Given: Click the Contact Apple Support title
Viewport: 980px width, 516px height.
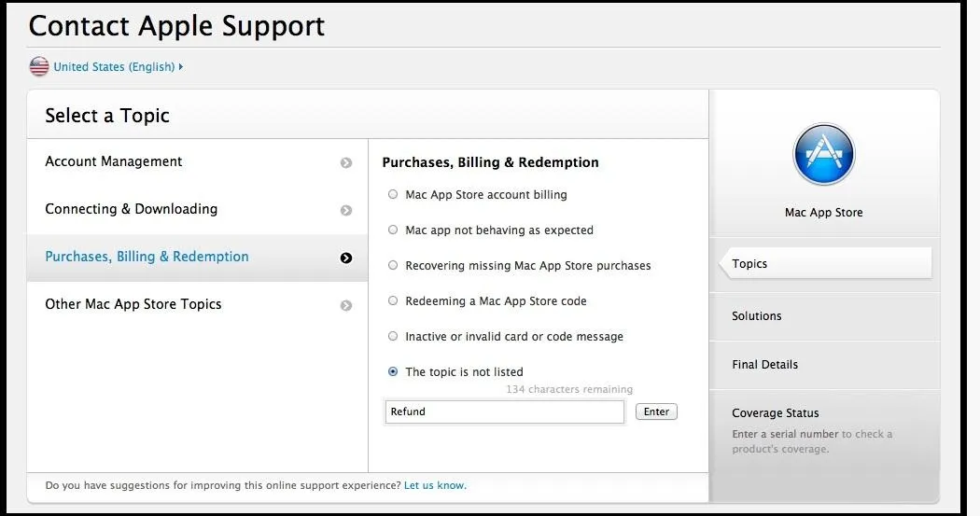Looking at the screenshot, I should [177, 26].
